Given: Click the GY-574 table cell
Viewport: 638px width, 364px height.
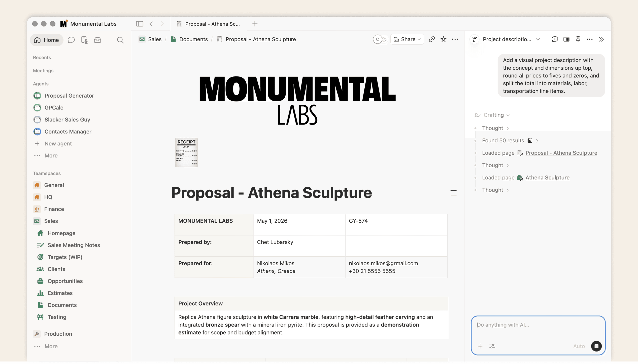Looking at the screenshot, I should 396,224.
